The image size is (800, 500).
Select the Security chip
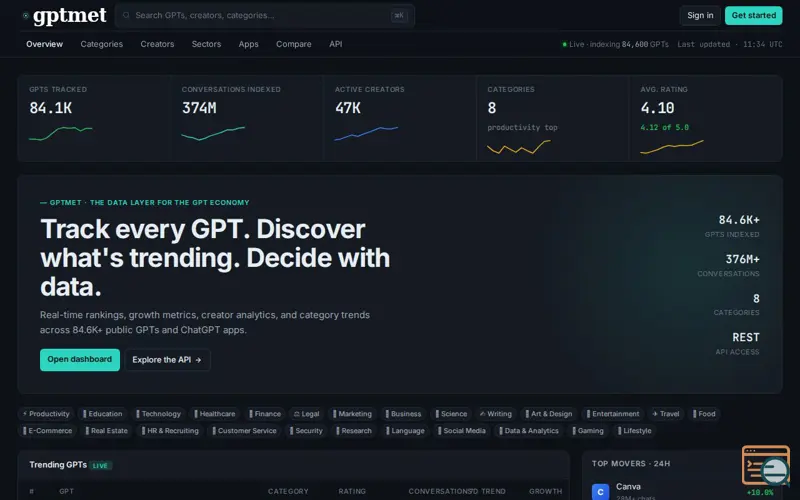(x=306, y=431)
